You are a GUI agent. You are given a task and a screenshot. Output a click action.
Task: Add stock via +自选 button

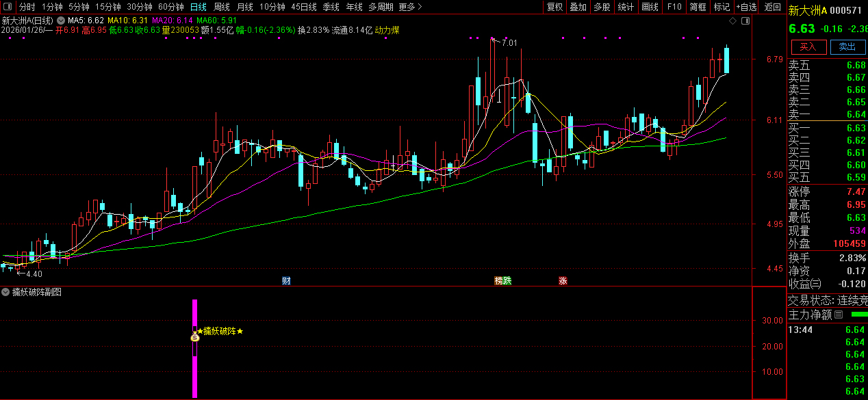pyautogui.click(x=746, y=7)
